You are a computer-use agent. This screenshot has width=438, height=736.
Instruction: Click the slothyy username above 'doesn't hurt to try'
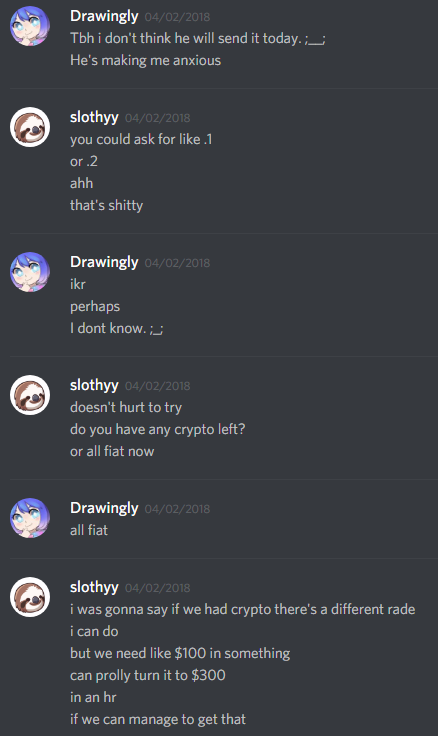point(94,385)
